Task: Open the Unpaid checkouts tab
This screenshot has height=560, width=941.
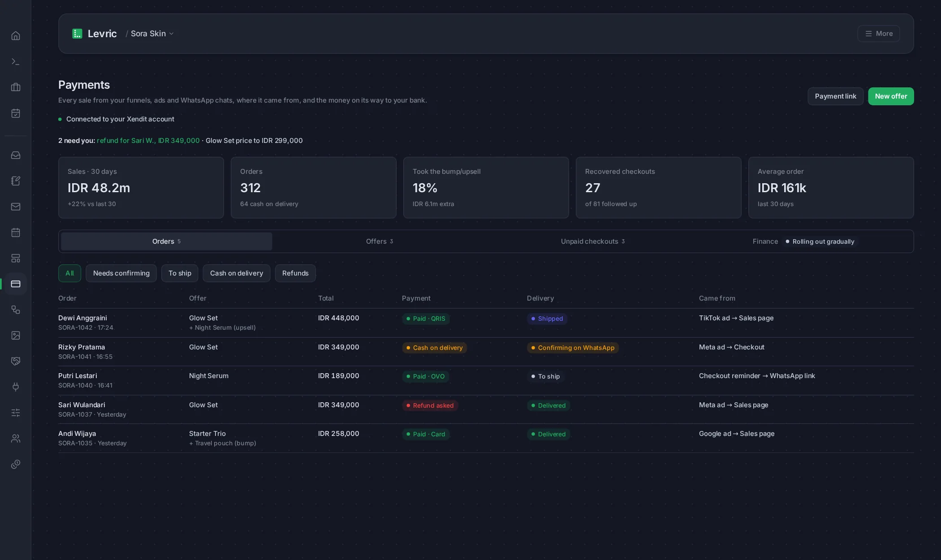Action: point(592,241)
